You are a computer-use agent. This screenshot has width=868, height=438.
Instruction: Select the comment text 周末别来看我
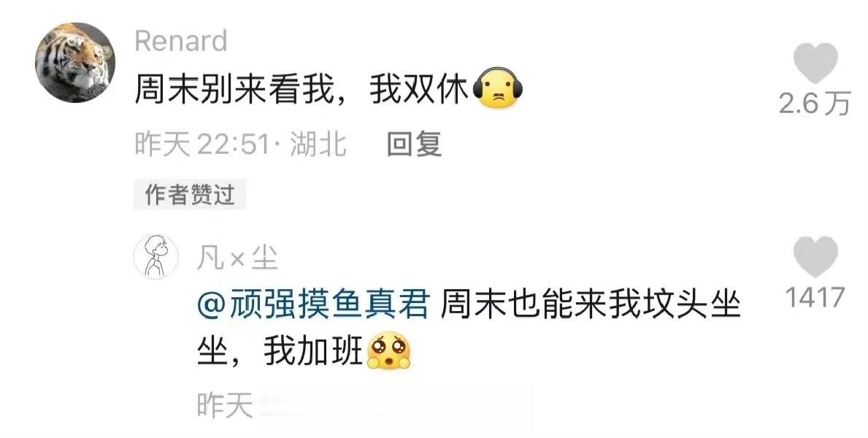tap(235, 89)
